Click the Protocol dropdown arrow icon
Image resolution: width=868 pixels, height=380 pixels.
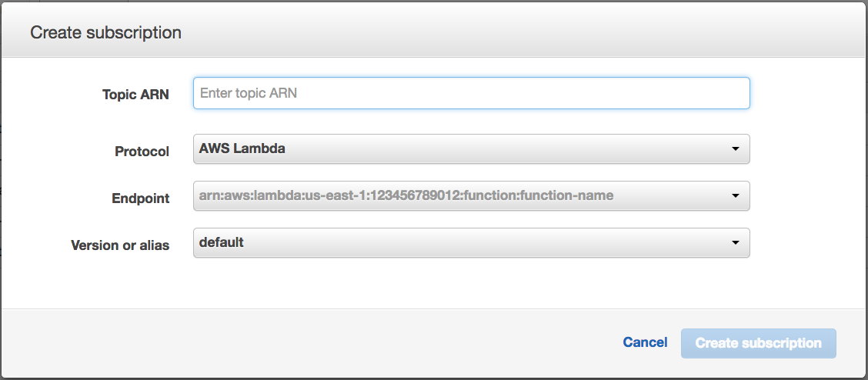[x=736, y=148]
